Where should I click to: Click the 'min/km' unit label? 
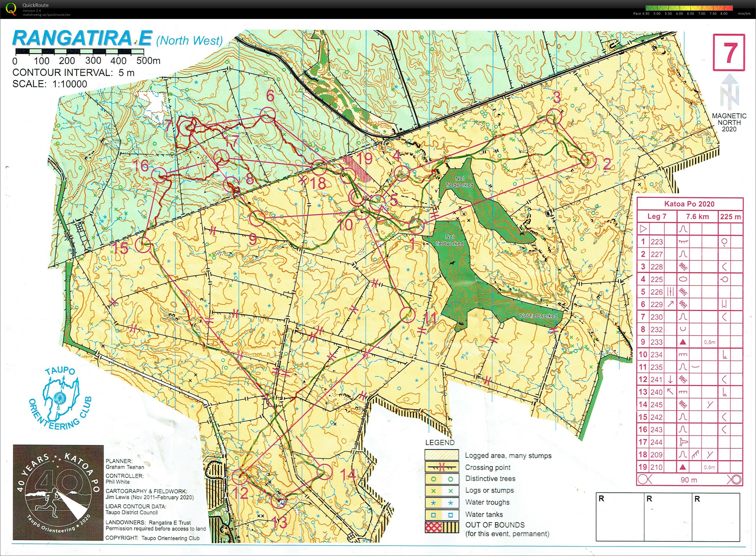pos(744,14)
